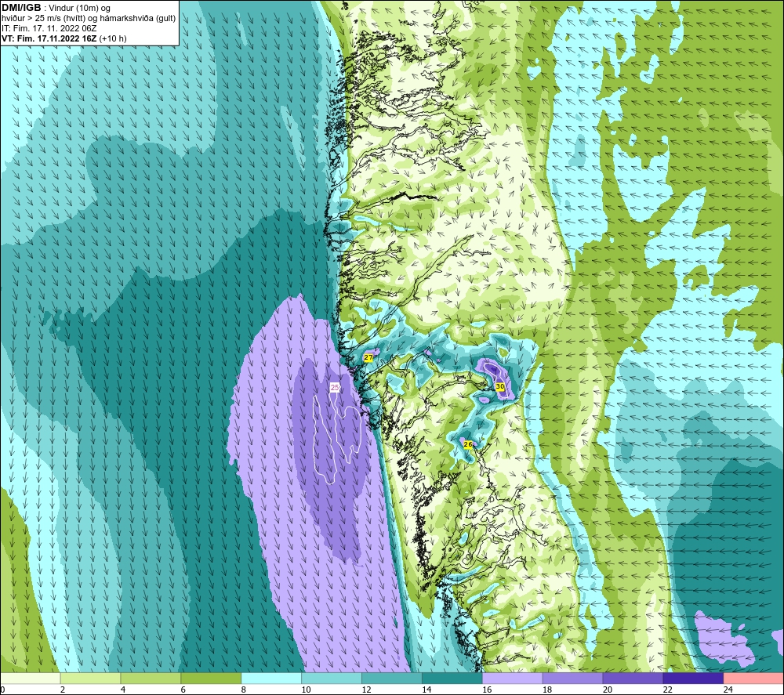784x695 pixels.
Task: Click the 20-22 m/s violet swatch
Action: (633, 678)
